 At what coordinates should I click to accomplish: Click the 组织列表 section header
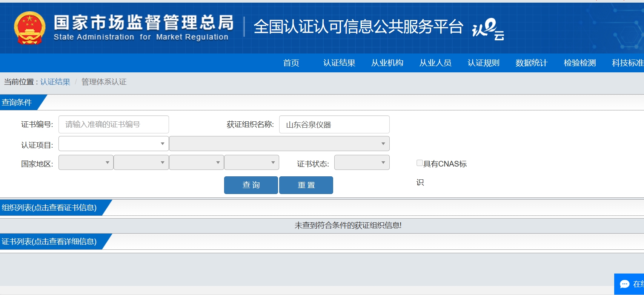tap(49, 208)
